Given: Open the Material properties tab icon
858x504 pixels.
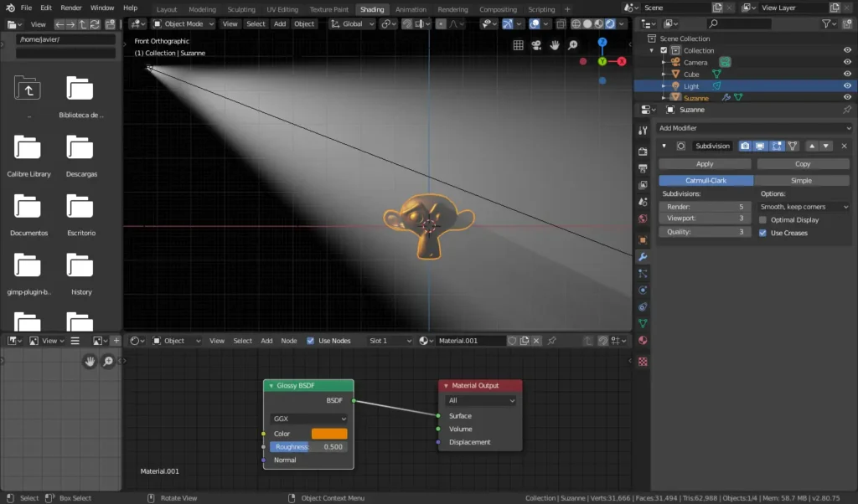Looking at the screenshot, I should (643, 341).
